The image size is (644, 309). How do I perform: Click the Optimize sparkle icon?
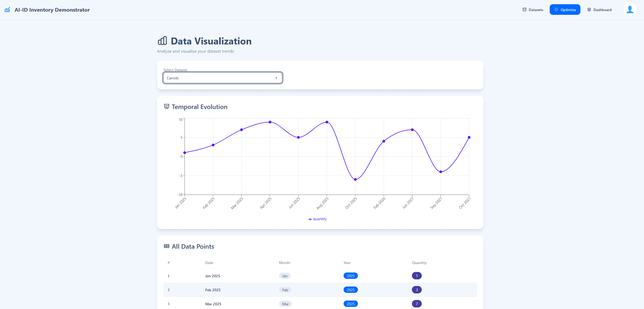[x=556, y=10]
